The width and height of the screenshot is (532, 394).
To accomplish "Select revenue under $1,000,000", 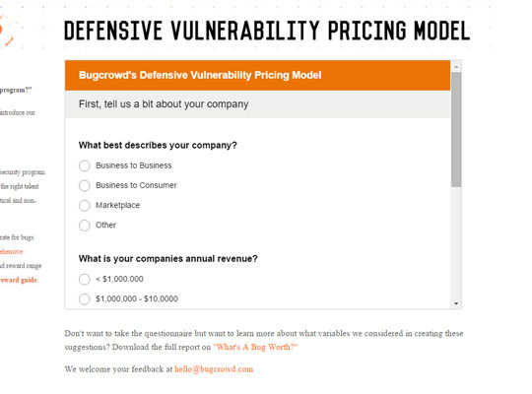I will 85,280.
